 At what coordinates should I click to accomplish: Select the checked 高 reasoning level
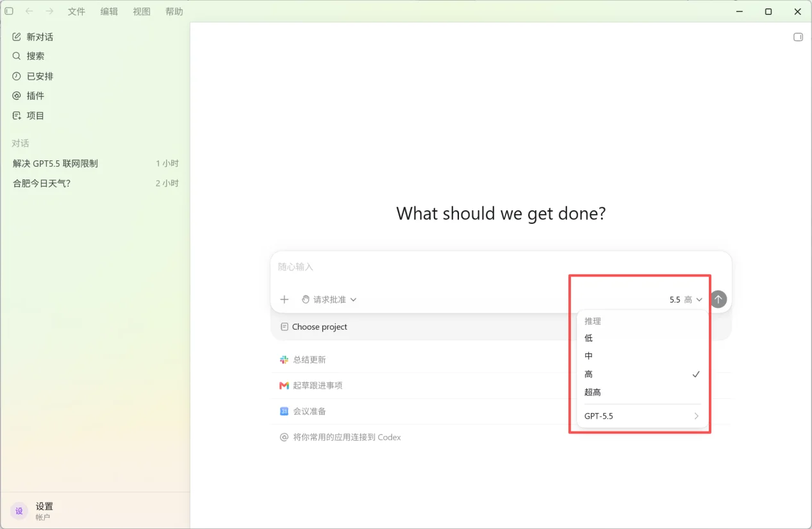tap(642, 374)
